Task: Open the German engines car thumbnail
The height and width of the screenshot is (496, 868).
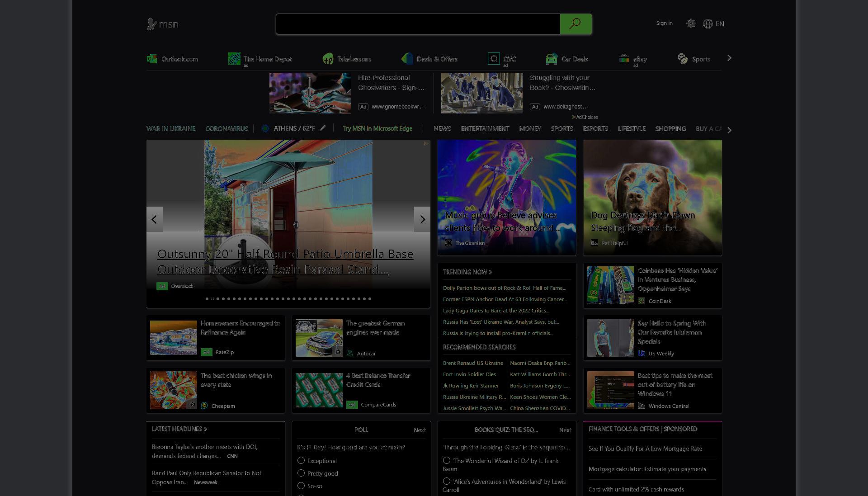Action: (319, 338)
